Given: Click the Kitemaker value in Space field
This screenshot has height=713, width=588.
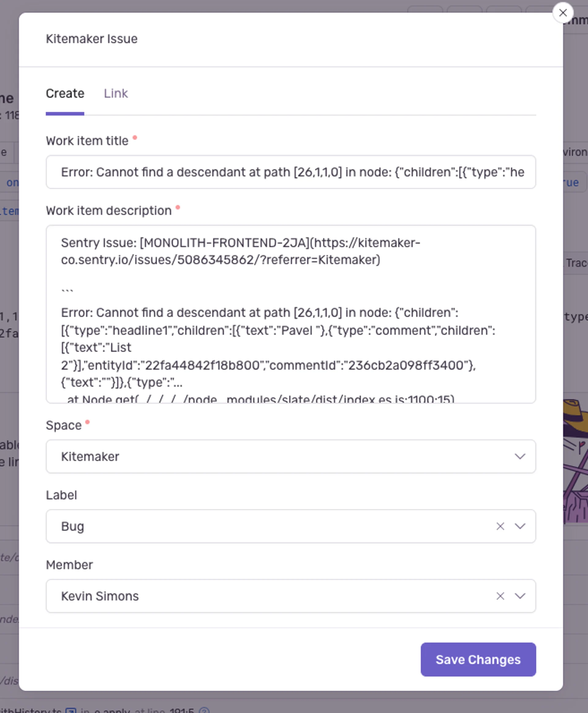Looking at the screenshot, I should click(90, 457).
